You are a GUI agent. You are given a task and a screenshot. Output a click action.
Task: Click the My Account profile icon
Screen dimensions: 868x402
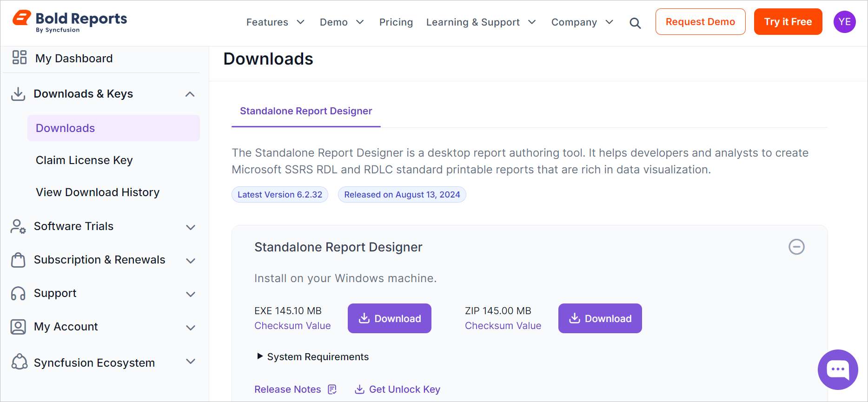click(18, 327)
